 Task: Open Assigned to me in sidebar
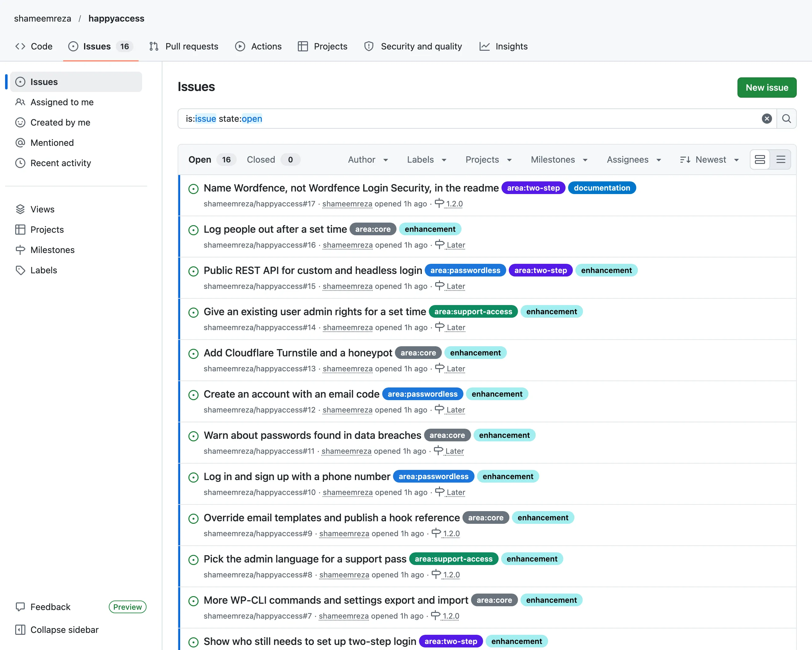(x=76, y=102)
